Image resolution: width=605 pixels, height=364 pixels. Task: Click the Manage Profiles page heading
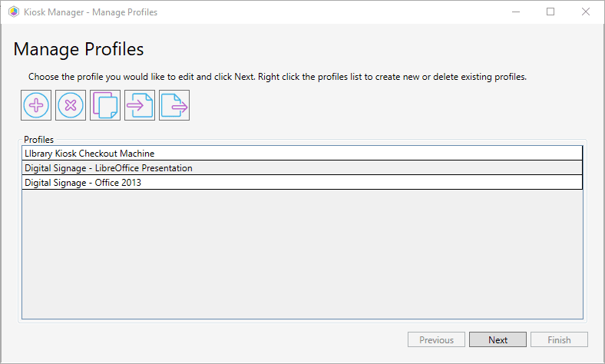pyautogui.click(x=78, y=50)
